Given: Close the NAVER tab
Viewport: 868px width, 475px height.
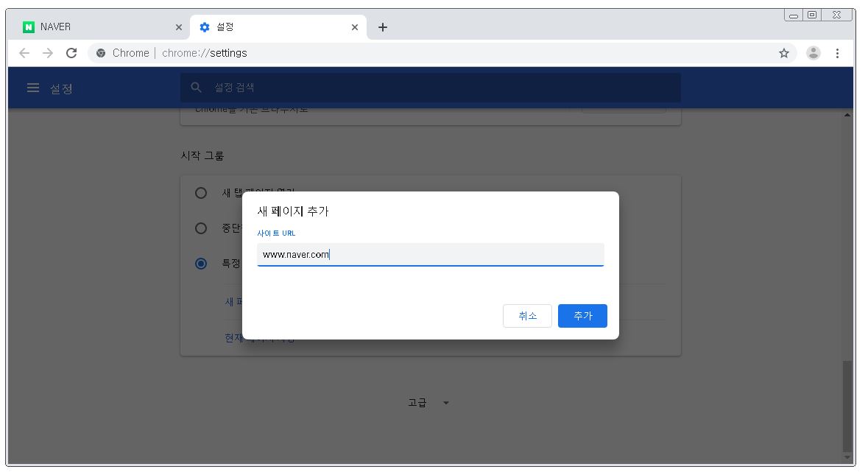Looking at the screenshot, I should [179, 27].
